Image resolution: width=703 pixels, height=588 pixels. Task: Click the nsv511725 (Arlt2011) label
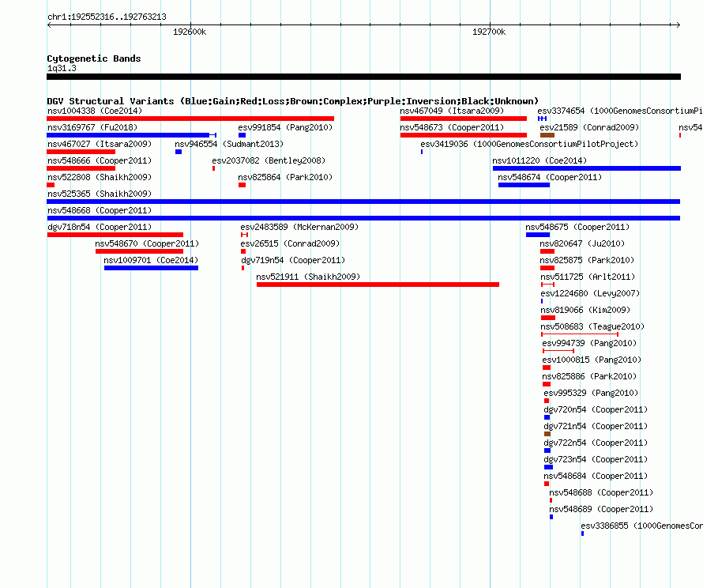[588, 277]
